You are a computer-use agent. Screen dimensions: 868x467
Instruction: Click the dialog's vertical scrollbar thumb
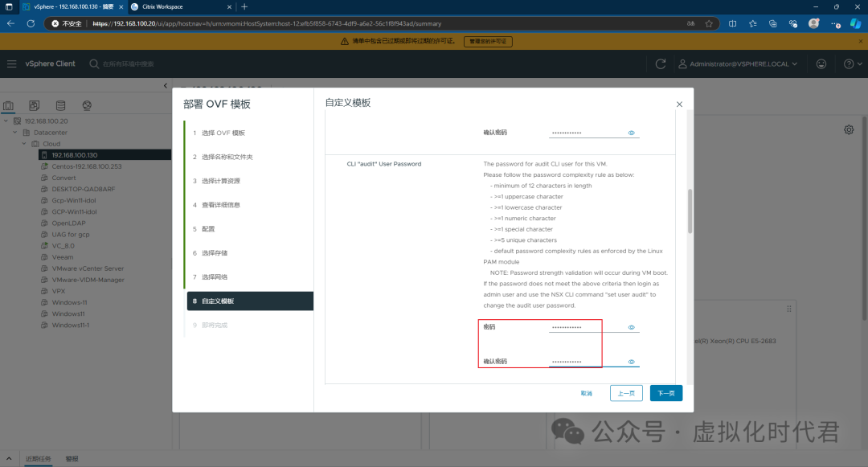(x=690, y=211)
